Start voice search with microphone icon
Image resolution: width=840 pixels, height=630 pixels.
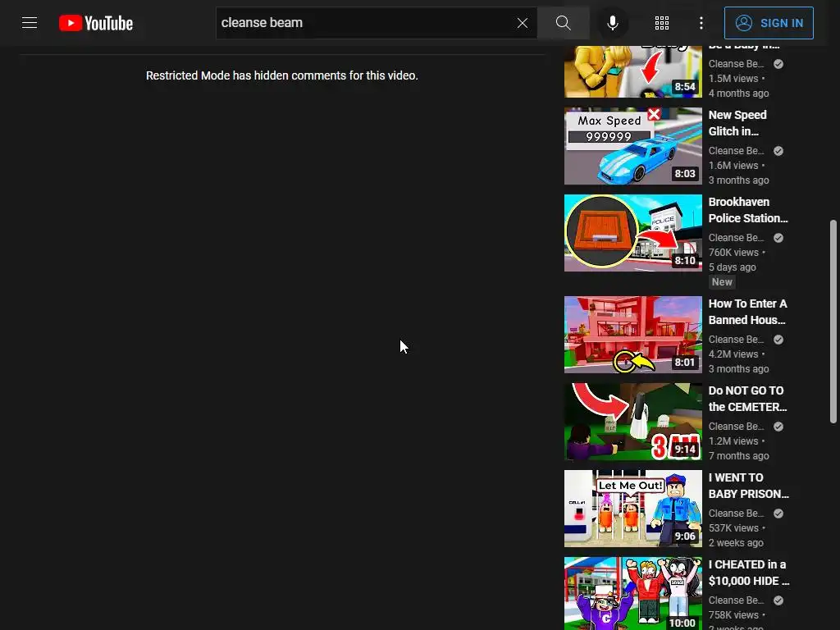coord(613,23)
